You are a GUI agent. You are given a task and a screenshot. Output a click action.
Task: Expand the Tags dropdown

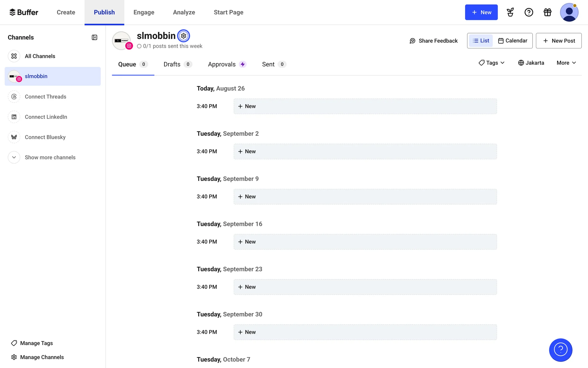(492, 63)
